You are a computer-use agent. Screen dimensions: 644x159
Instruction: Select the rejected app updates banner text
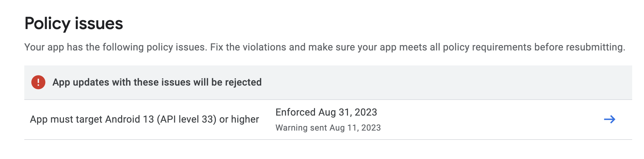coord(157,82)
